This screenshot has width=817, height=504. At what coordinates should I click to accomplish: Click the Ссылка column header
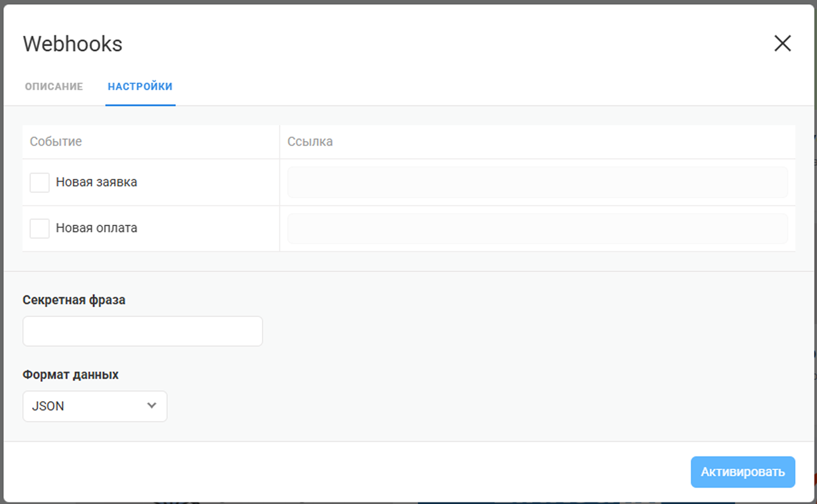(309, 141)
